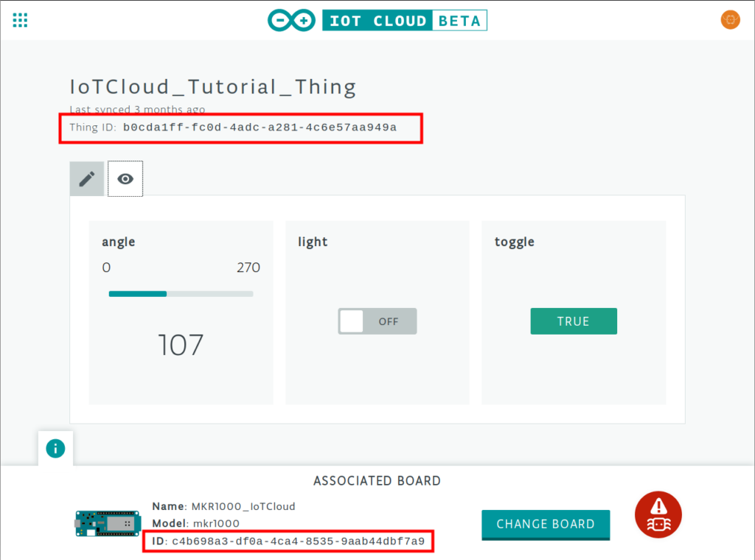Click the board name MKR1000_IoTCloud

[x=243, y=507]
